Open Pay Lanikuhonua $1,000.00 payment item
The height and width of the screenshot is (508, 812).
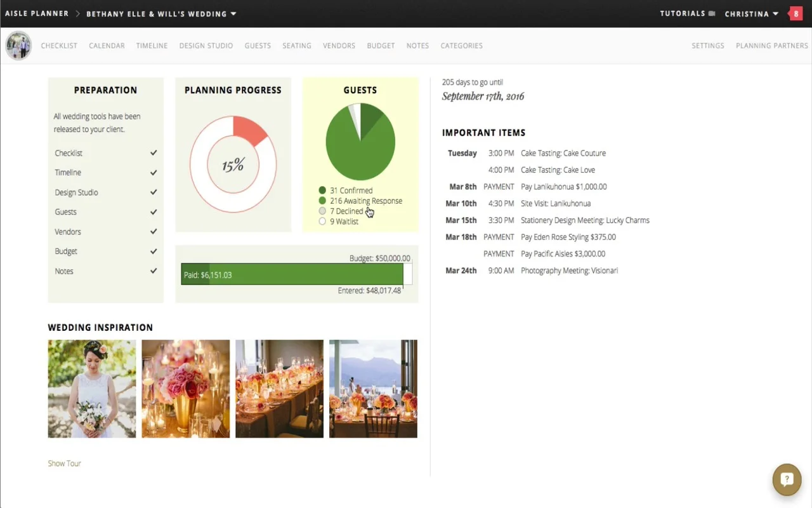click(x=564, y=187)
